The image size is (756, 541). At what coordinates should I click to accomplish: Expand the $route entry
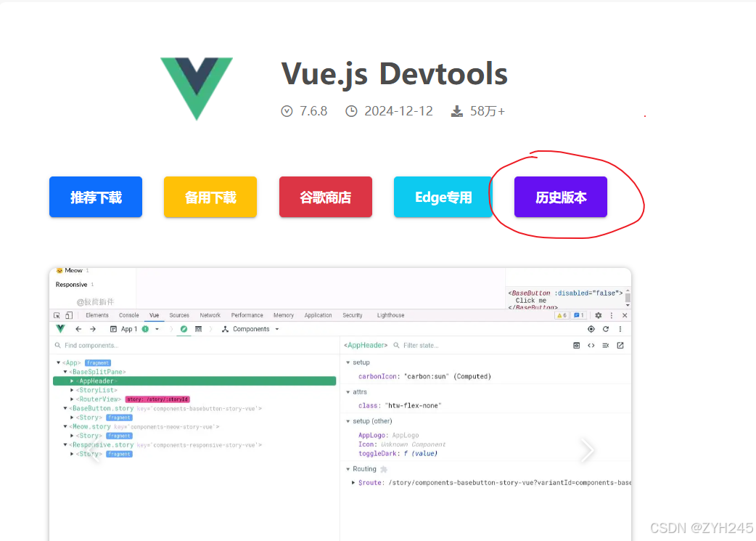click(x=353, y=483)
